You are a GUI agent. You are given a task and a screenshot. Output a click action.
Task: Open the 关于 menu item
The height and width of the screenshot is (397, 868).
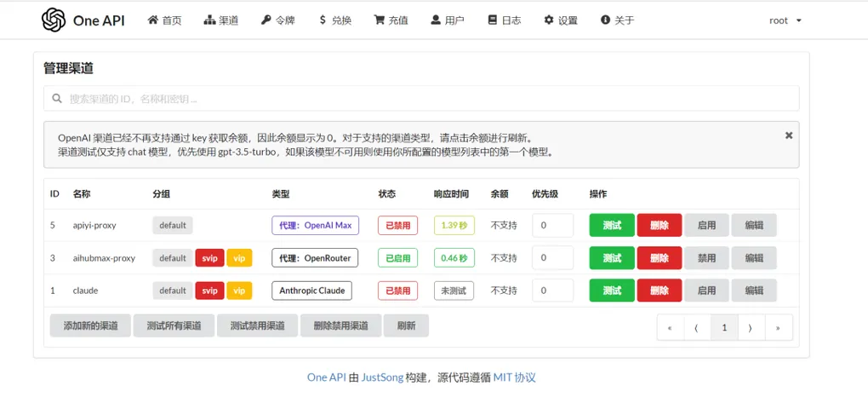point(617,20)
